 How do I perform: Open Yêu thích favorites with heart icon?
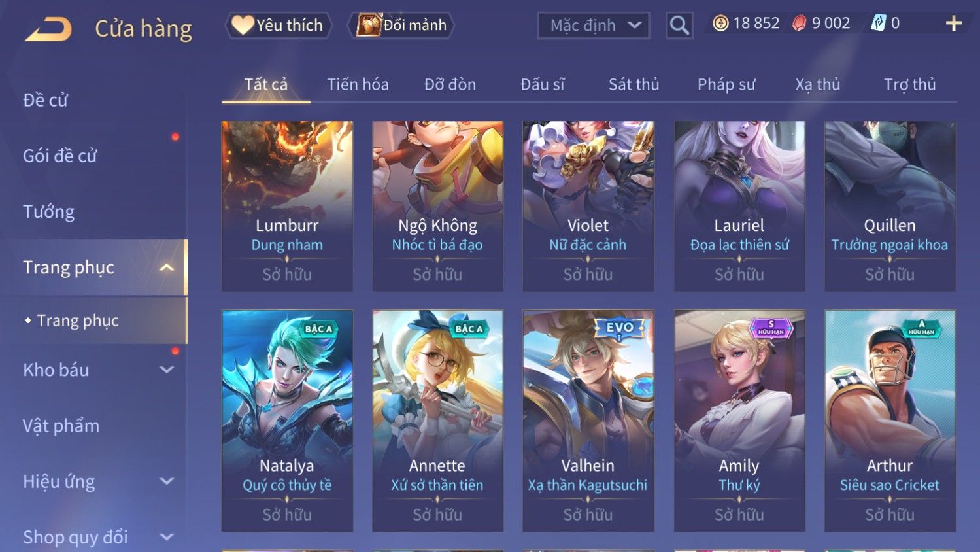279,26
